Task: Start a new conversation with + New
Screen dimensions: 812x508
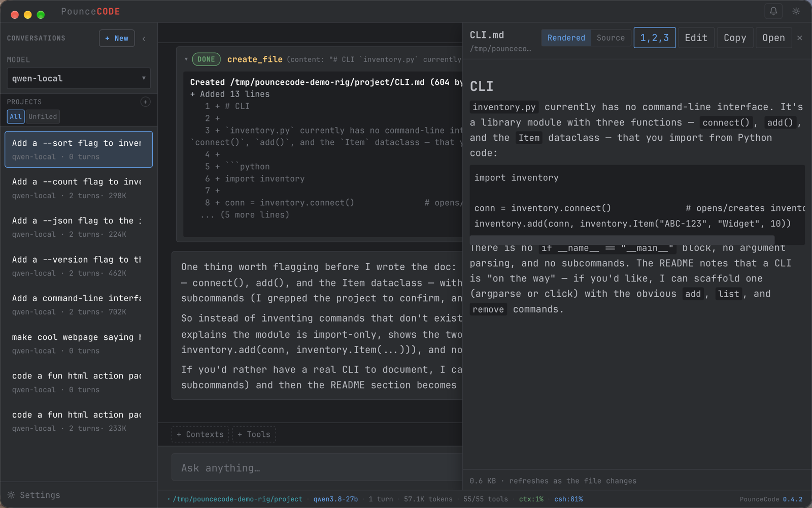Action: (117, 39)
